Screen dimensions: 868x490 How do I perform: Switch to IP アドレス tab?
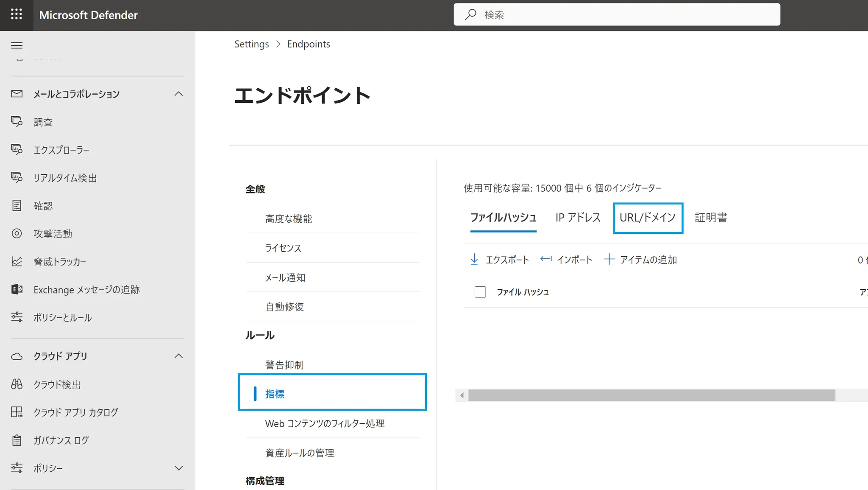click(578, 218)
